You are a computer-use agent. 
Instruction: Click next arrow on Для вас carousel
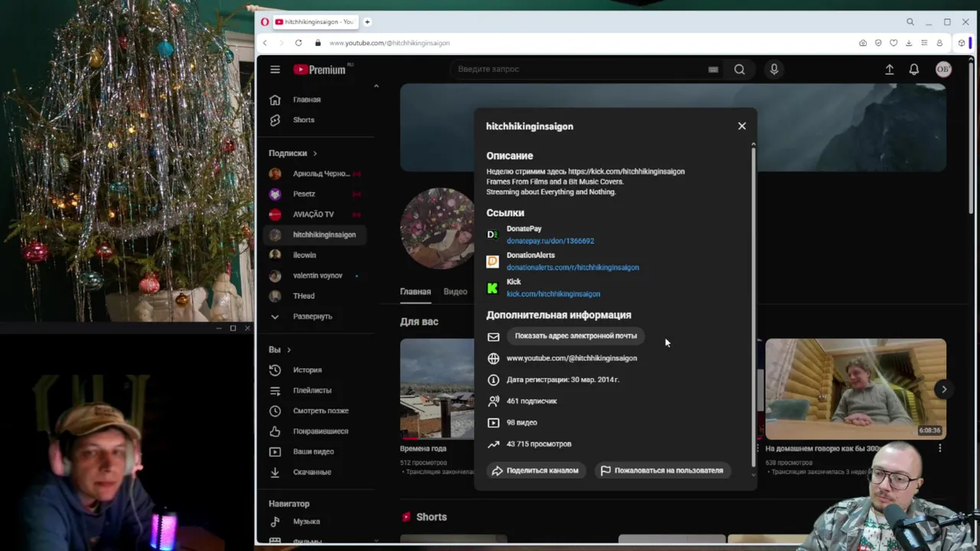coord(944,390)
